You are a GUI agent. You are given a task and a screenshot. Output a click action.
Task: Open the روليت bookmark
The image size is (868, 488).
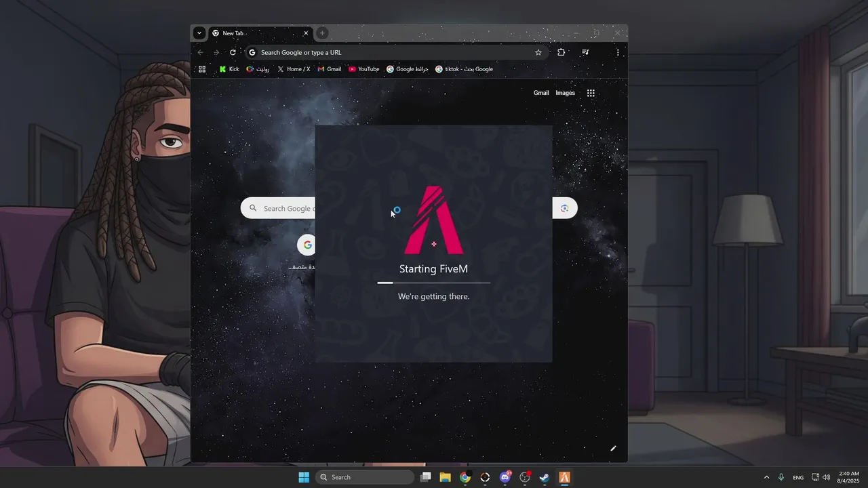coord(258,69)
